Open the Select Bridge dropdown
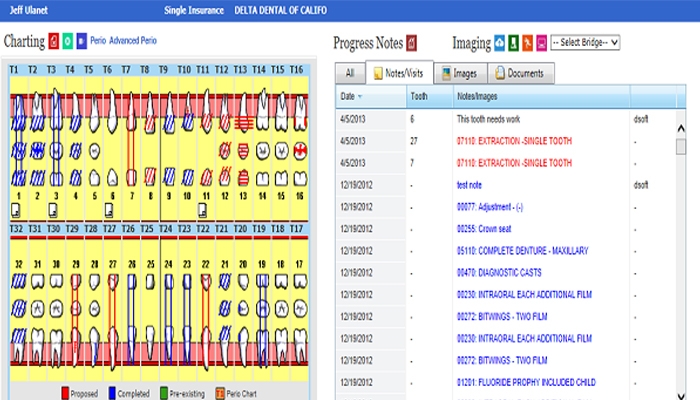Viewport: 700px width, 400px height. tap(585, 42)
